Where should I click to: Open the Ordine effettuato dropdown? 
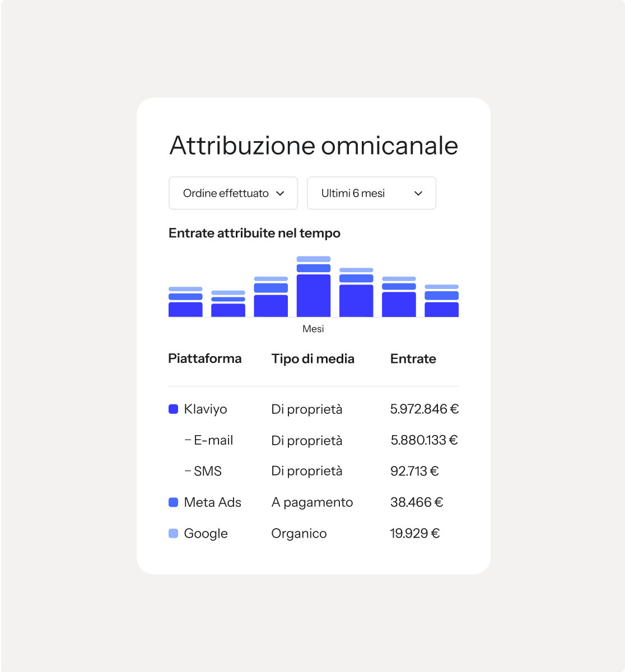tap(233, 193)
